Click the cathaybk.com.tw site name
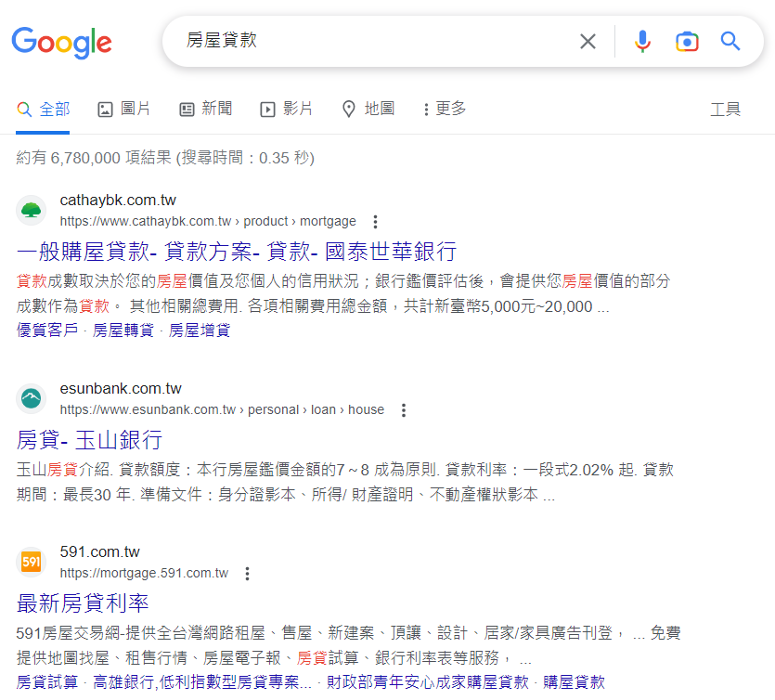 click(x=118, y=201)
